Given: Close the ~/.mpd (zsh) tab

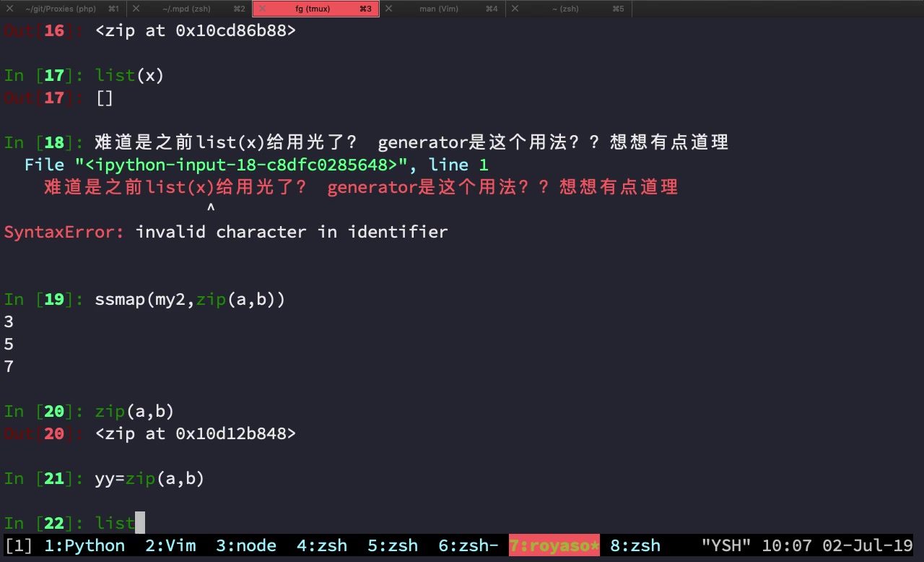Looking at the screenshot, I should tap(136, 9).
